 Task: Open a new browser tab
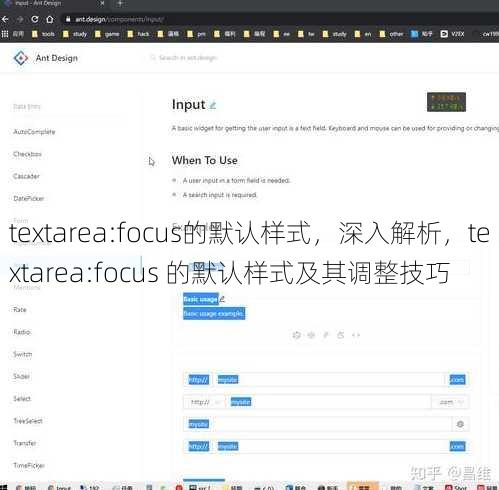point(120,3)
